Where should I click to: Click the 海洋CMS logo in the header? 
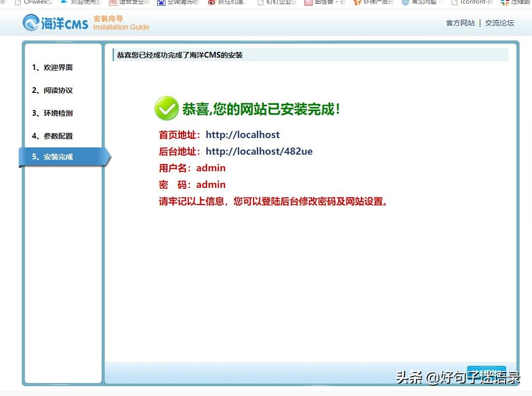tap(55, 23)
